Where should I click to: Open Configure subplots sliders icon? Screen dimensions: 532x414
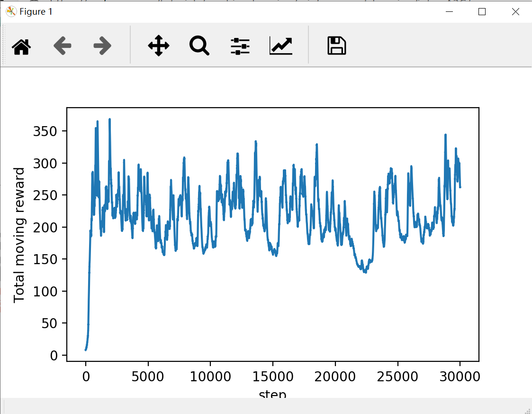(x=240, y=46)
